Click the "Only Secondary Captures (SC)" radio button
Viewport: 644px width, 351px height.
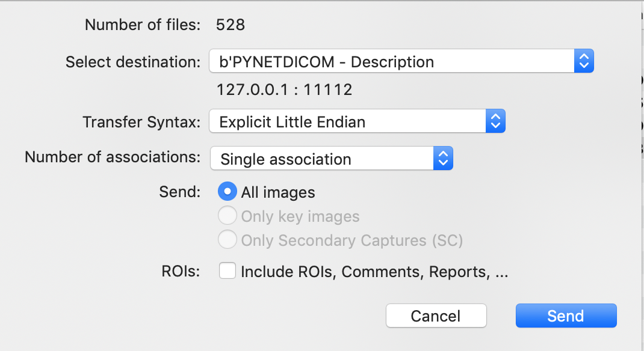pos(228,240)
